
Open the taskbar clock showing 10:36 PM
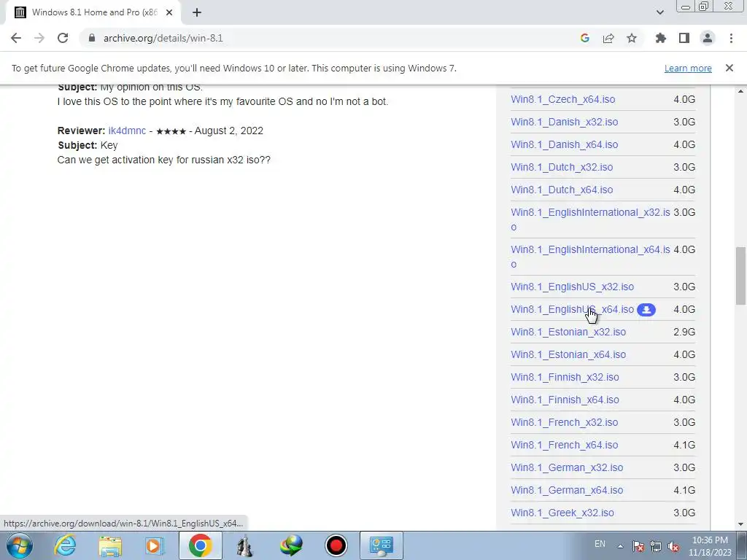(710, 546)
